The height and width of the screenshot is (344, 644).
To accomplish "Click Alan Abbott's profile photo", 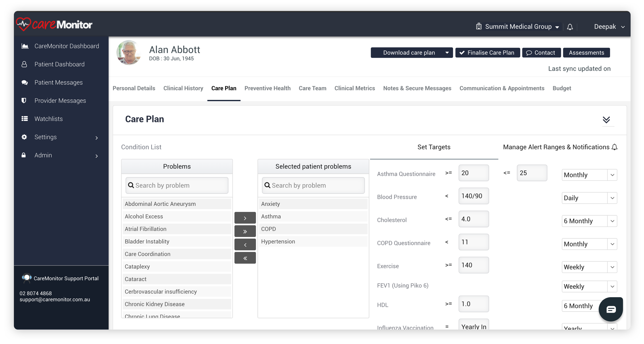I will click(x=129, y=53).
